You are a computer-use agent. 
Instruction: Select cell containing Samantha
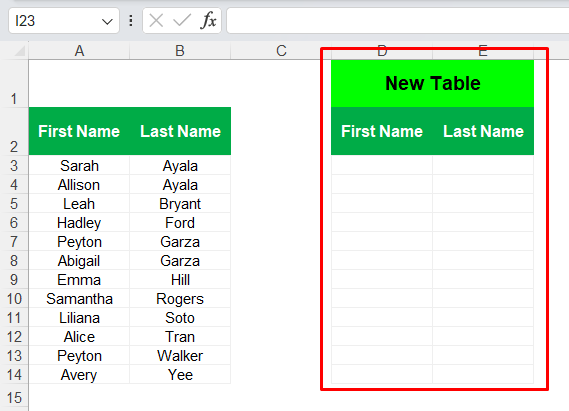[x=79, y=299]
